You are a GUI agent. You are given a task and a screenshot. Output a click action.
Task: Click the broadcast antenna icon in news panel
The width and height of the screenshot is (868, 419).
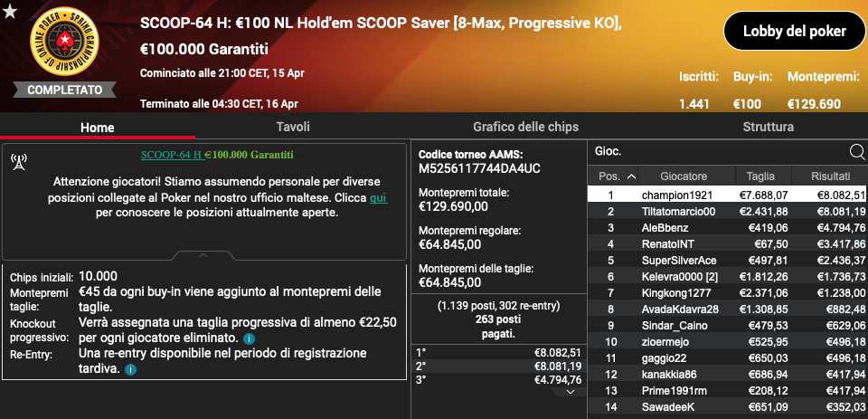click(19, 162)
